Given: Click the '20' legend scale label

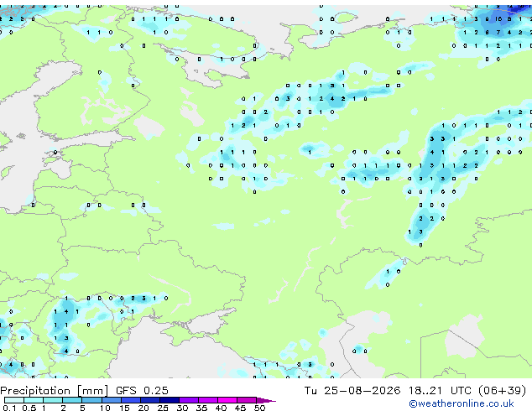Looking at the screenshot, I should point(143,408).
